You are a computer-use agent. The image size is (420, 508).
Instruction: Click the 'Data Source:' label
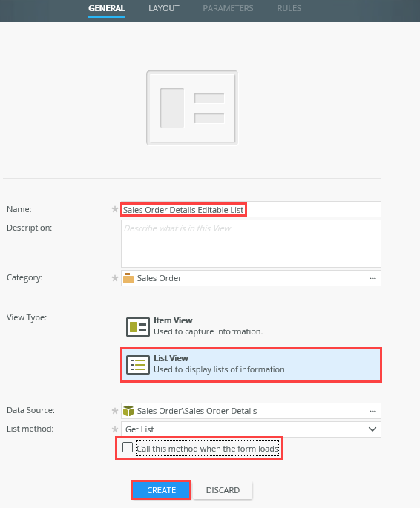(30, 410)
